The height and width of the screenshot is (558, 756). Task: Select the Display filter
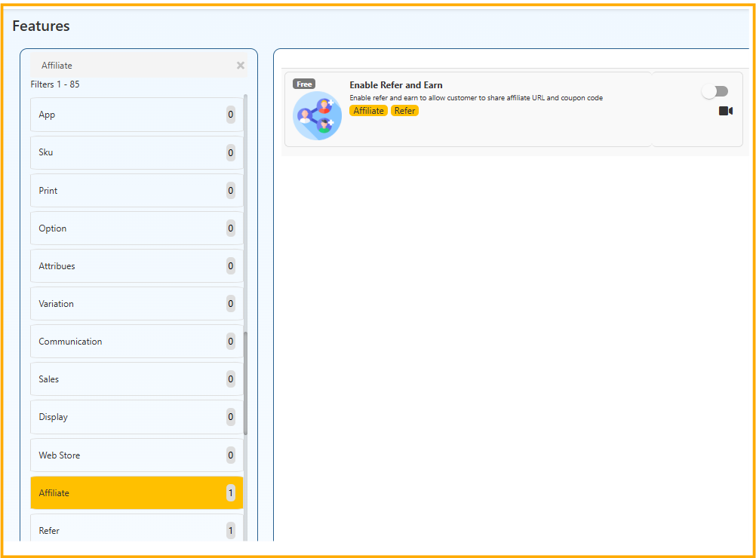click(x=137, y=417)
